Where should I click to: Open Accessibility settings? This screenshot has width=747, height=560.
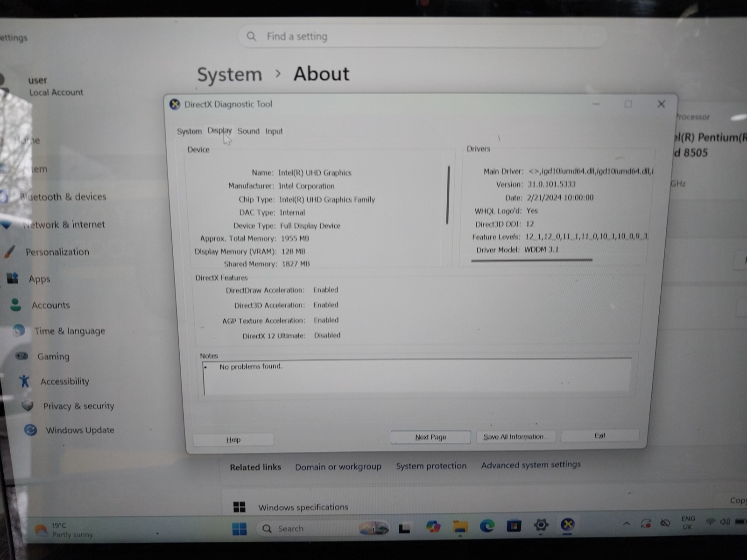tap(64, 381)
